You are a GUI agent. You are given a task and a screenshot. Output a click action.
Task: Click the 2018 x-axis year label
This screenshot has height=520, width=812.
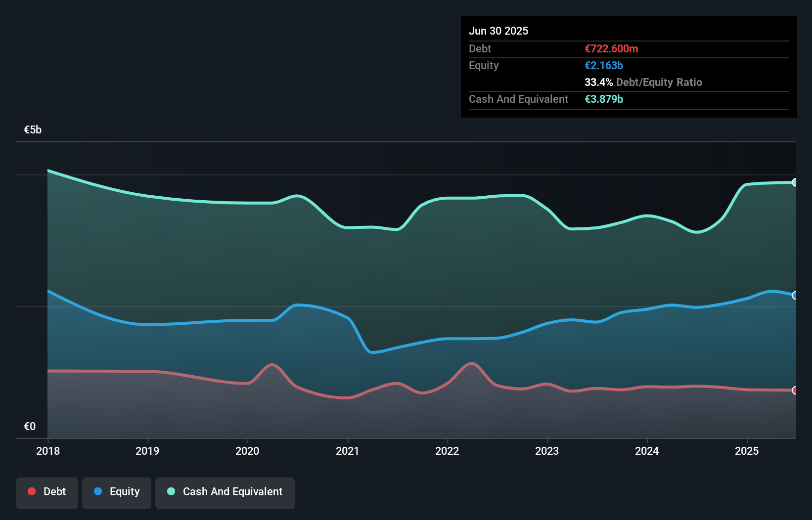point(48,451)
